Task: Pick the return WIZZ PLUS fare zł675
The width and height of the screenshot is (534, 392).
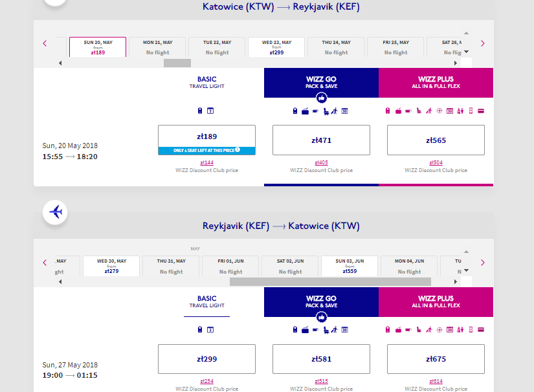Action: [436, 359]
